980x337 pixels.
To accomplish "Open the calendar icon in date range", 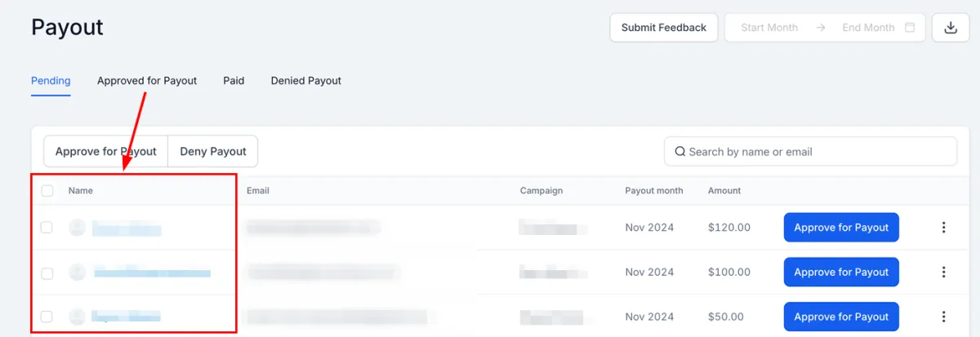I will point(910,28).
